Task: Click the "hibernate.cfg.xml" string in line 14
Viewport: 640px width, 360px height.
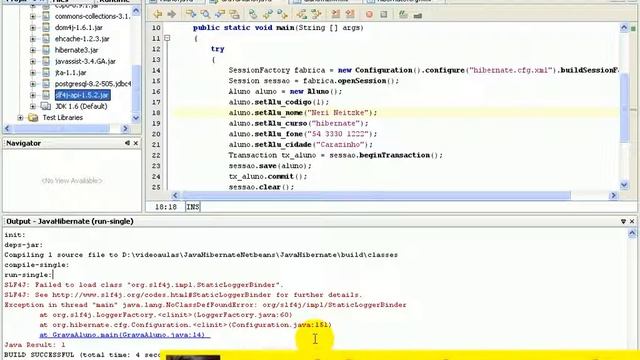Action: pyautogui.click(x=511, y=70)
